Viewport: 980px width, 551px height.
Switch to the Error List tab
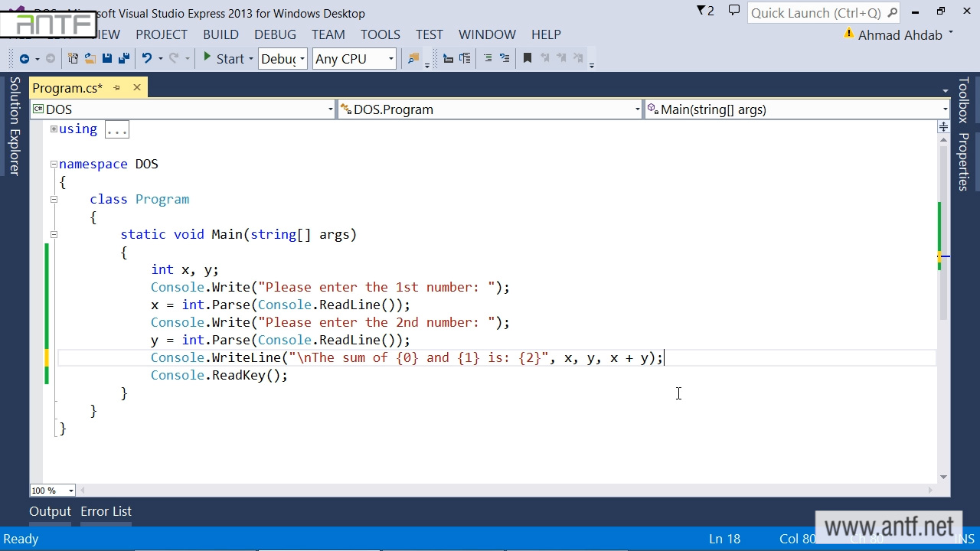point(106,511)
